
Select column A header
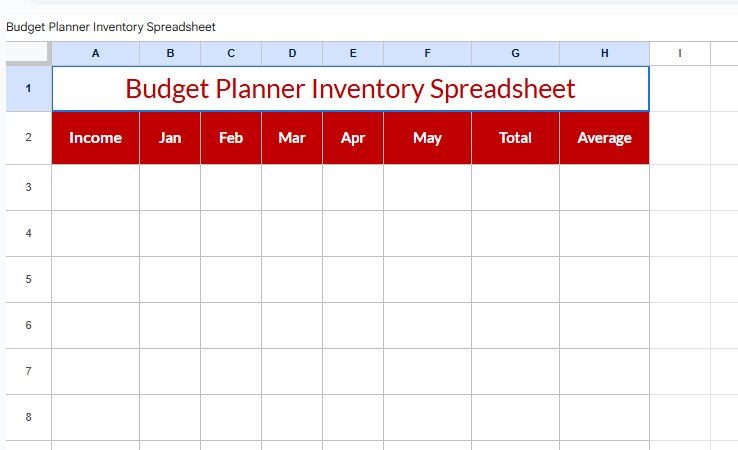coord(95,53)
